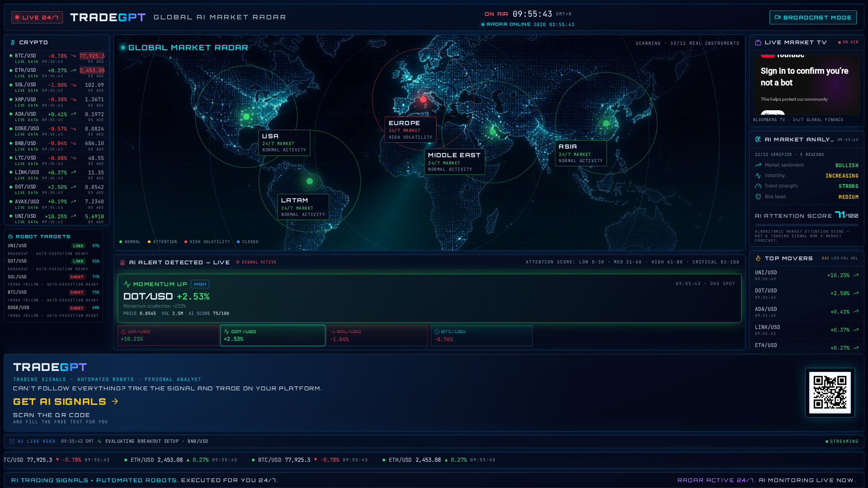Screen dimensions: 868x488
Task: Click the Live Market TV video embed
Action: click(x=807, y=84)
